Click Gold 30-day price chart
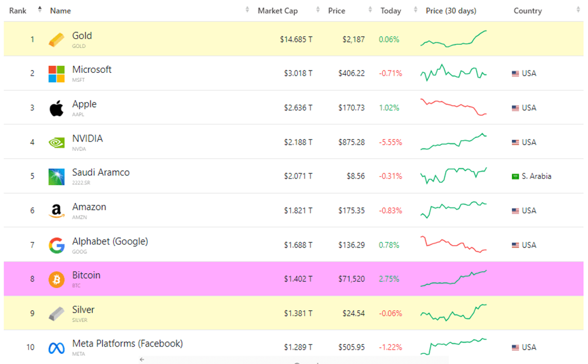The height and width of the screenshot is (364, 588). coord(453,39)
